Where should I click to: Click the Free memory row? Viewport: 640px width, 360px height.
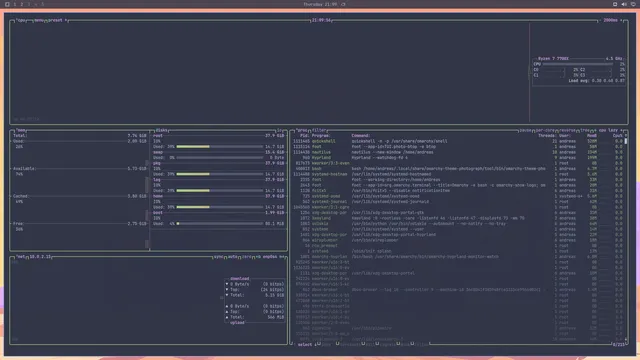tap(80, 224)
